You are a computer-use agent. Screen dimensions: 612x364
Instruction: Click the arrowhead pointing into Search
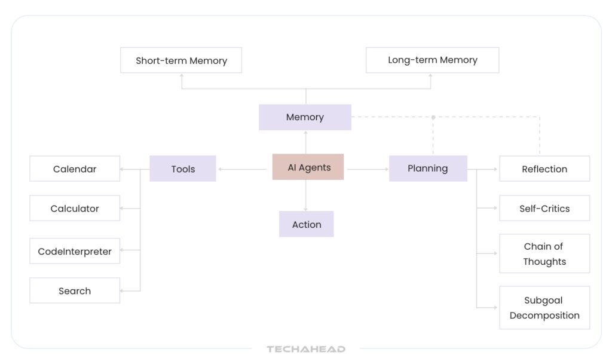click(x=123, y=291)
